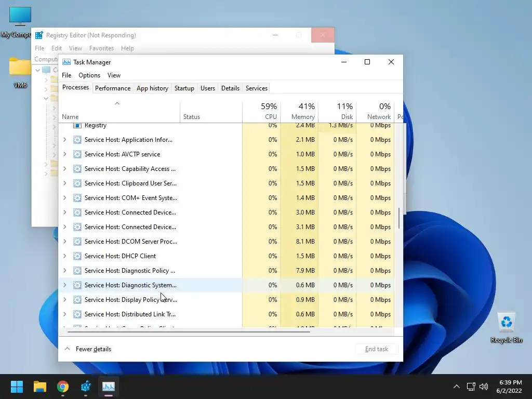
Task: Launch Chrome from the taskbar
Action: [63, 387]
